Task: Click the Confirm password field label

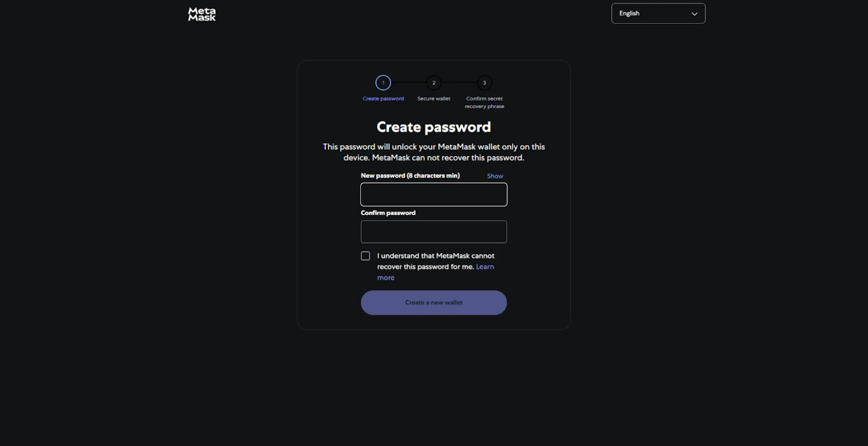Action: tap(388, 213)
